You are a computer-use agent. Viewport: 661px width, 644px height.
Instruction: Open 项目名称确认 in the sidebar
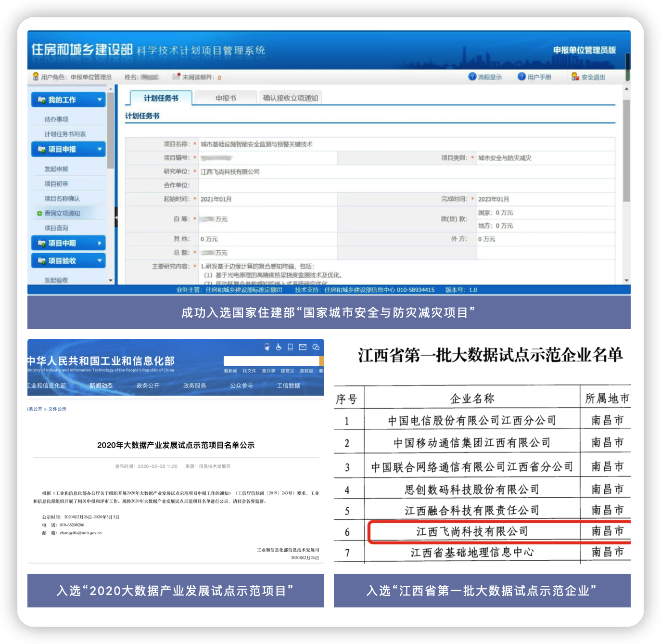[62, 199]
